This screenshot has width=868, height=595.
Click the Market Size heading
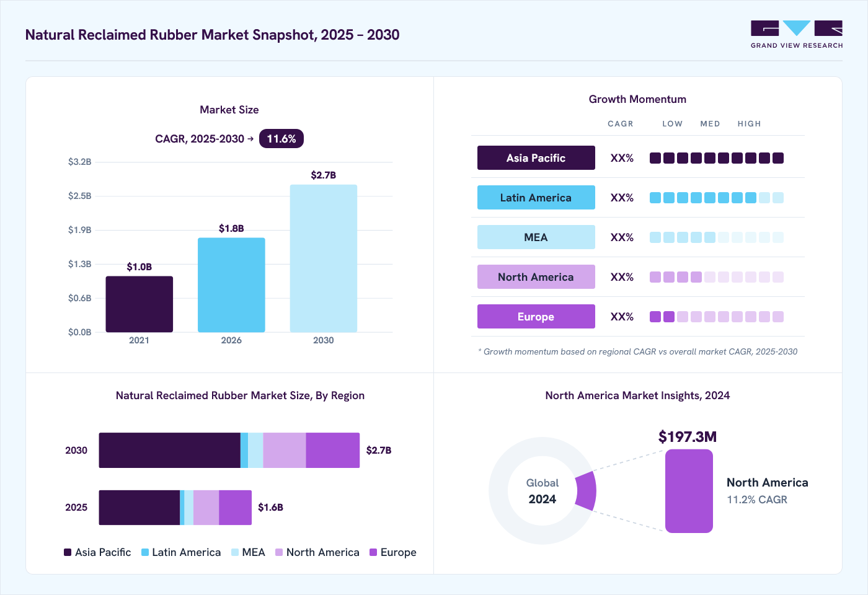pyautogui.click(x=229, y=110)
